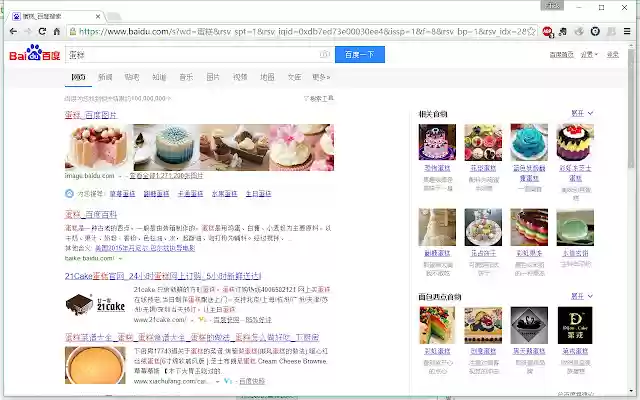Click the secure lock icon in address bar
The image size is (640, 400).
coord(73,31)
